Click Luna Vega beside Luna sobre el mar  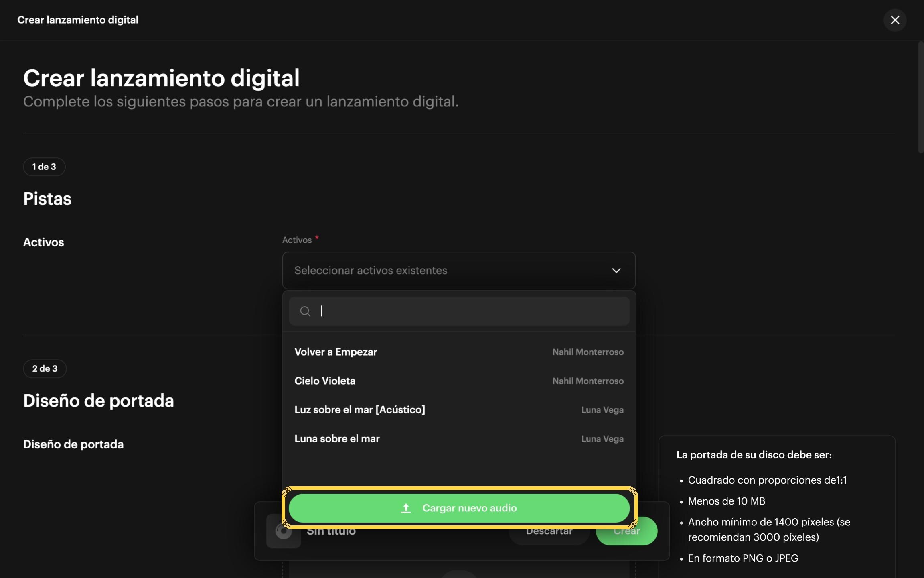click(x=602, y=439)
